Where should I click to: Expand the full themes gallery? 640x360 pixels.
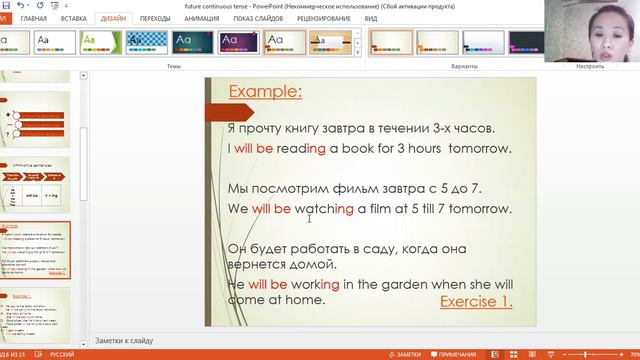pos(358,52)
